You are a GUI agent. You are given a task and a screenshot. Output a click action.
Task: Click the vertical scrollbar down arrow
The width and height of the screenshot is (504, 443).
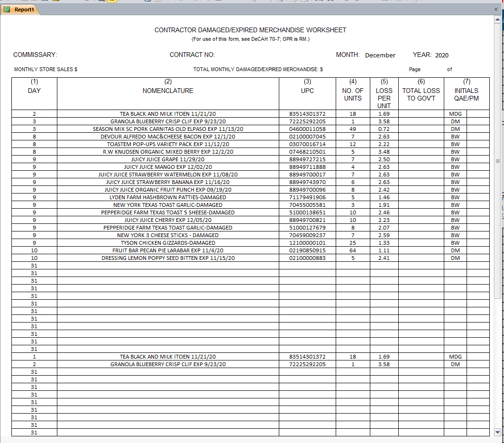pos(497,432)
